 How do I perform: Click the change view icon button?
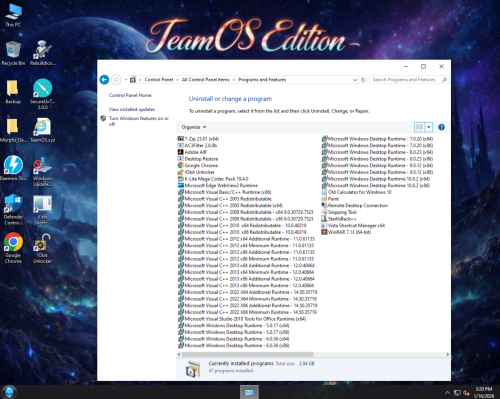click(419, 127)
